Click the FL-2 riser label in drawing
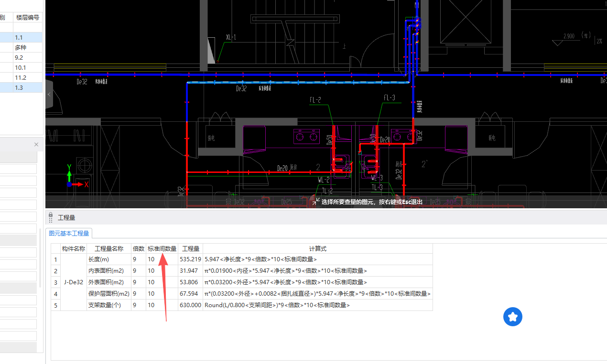This screenshot has height=364, width=607. (315, 100)
